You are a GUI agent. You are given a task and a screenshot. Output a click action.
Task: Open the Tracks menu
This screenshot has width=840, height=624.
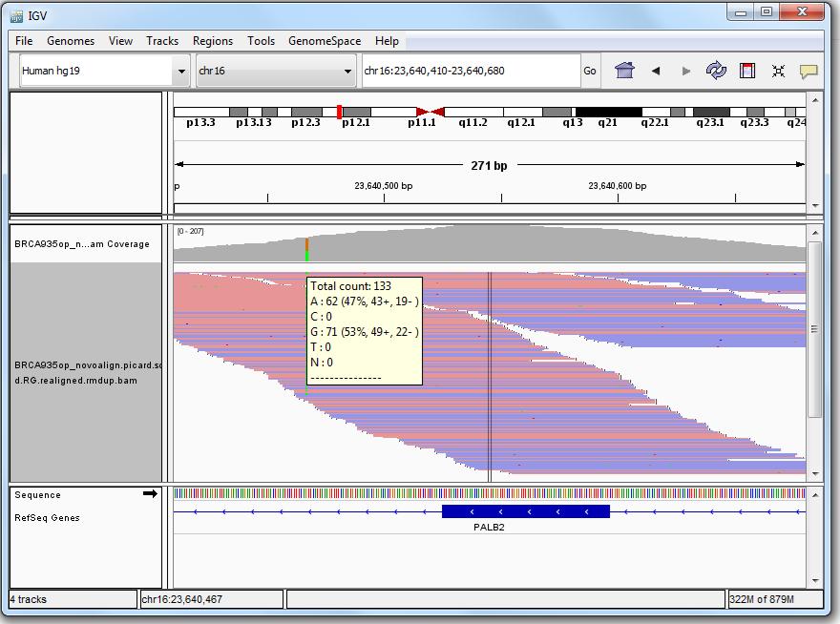coord(162,41)
